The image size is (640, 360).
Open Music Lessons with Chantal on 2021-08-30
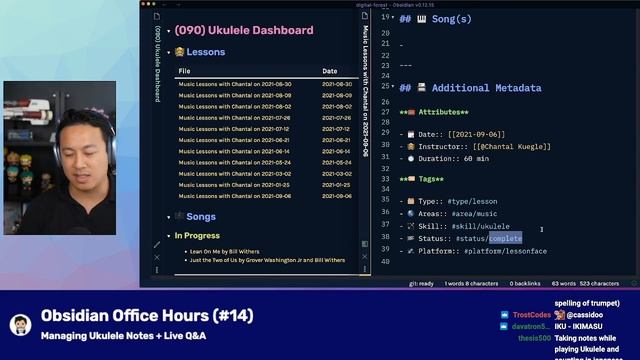tap(235, 84)
